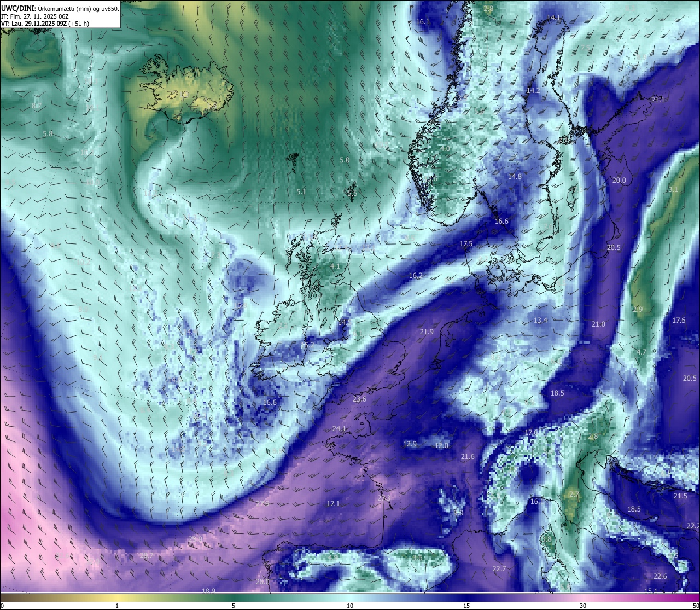Click the color scale tick label '1'
This screenshot has width=700, height=610.
tap(117, 606)
